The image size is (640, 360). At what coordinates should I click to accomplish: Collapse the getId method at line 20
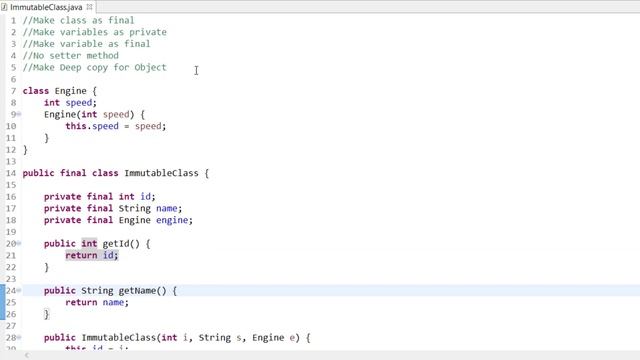click(19, 244)
